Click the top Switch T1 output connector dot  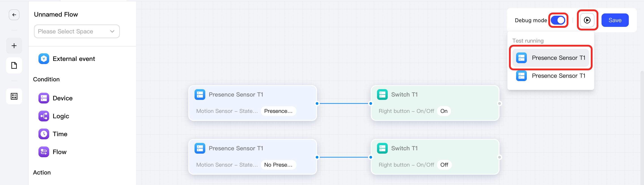tap(499, 103)
